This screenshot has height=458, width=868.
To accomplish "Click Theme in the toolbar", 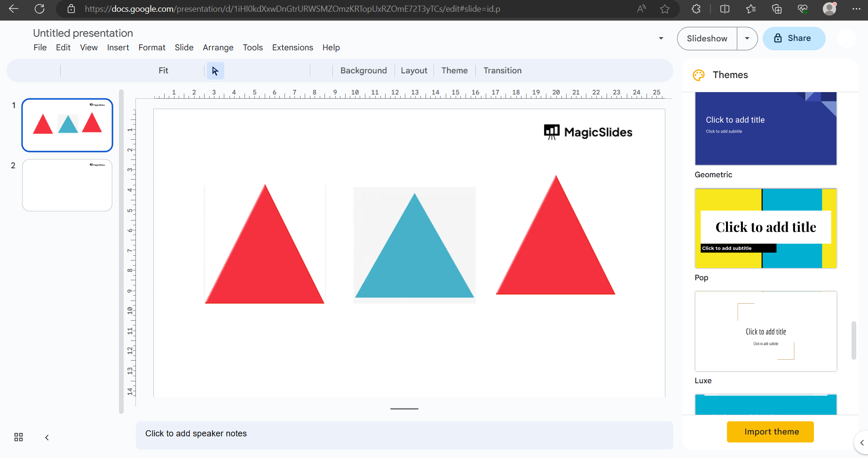I will pyautogui.click(x=454, y=71).
